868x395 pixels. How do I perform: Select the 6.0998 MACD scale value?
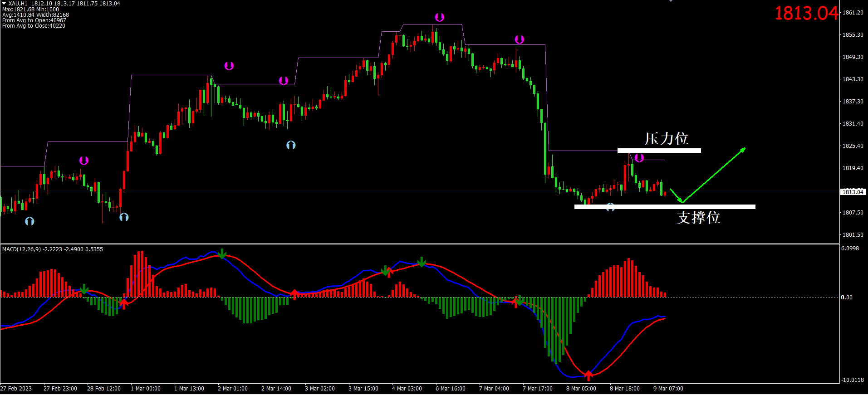(850, 249)
